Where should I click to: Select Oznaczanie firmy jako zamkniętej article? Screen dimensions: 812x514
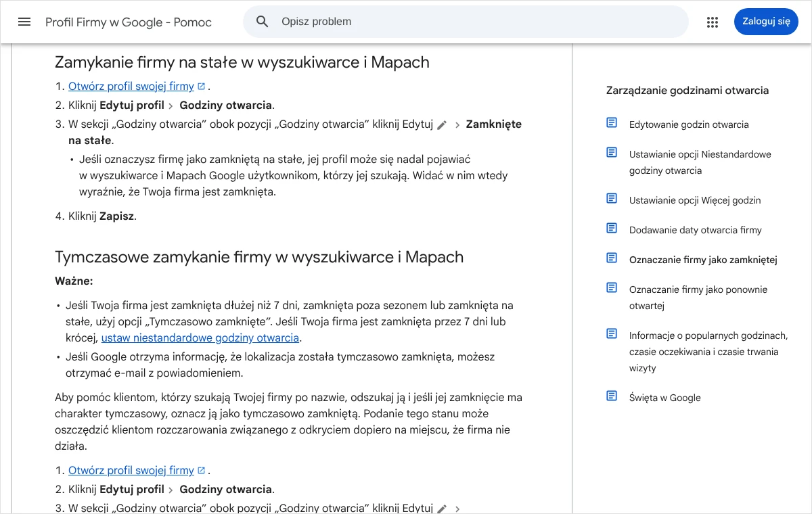(x=703, y=260)
